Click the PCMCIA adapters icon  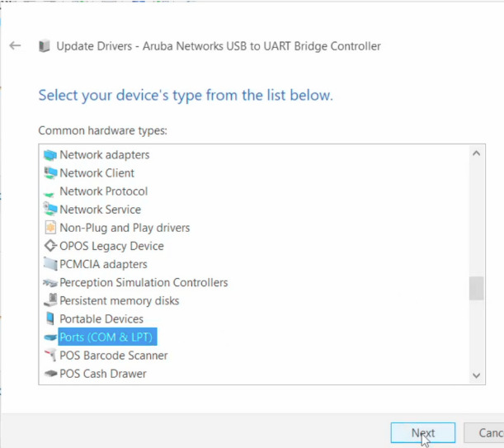(x=50, y=264)
